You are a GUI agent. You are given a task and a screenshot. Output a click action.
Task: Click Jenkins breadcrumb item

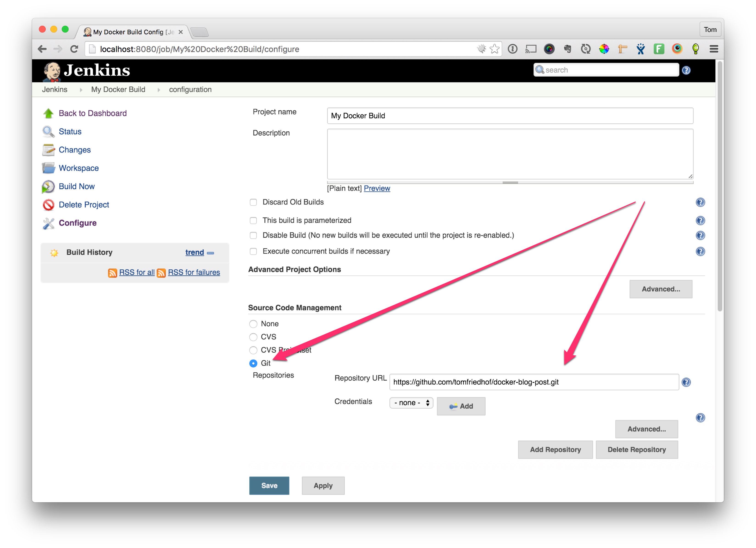point(55,90)
